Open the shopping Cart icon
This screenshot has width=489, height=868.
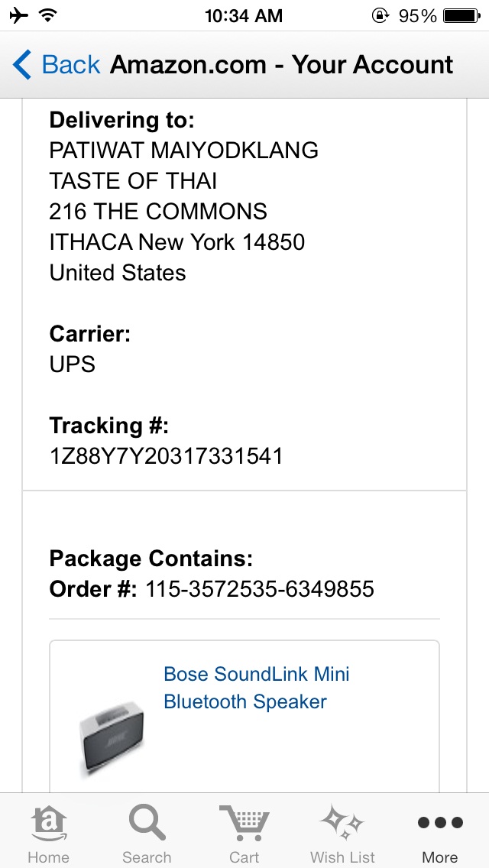[244, 824]
